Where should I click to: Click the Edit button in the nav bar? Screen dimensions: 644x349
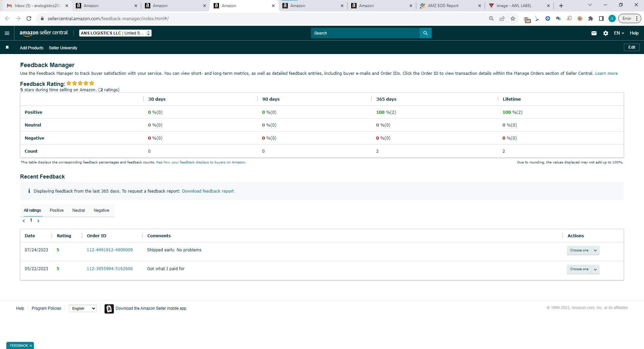click(x=632, y=47)
